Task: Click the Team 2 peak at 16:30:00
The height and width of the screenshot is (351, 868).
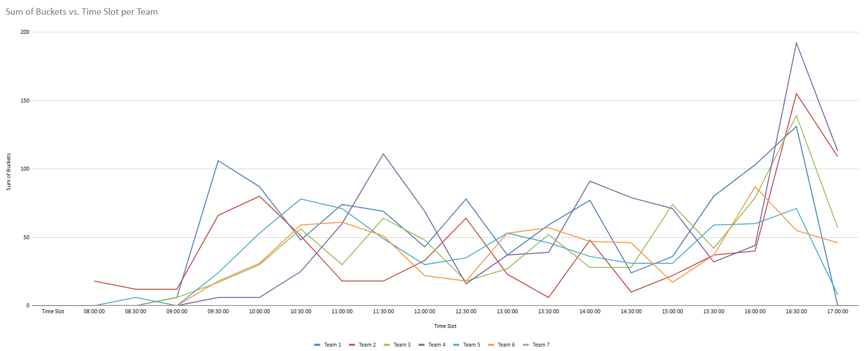Action: (796, 94)
